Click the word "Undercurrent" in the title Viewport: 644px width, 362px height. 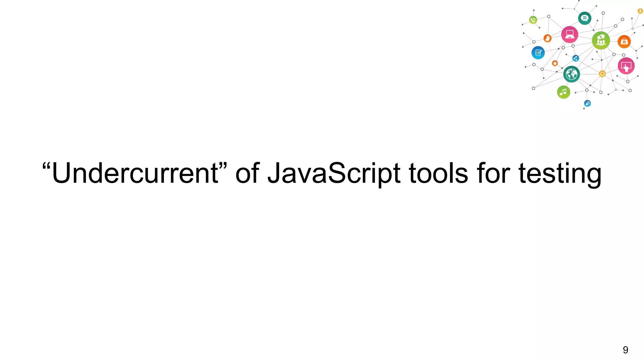coord(135,173)
